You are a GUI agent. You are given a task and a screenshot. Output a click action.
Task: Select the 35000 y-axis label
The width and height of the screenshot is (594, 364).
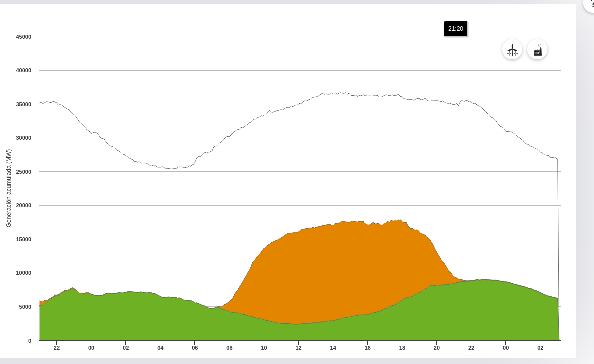(23, 104)
